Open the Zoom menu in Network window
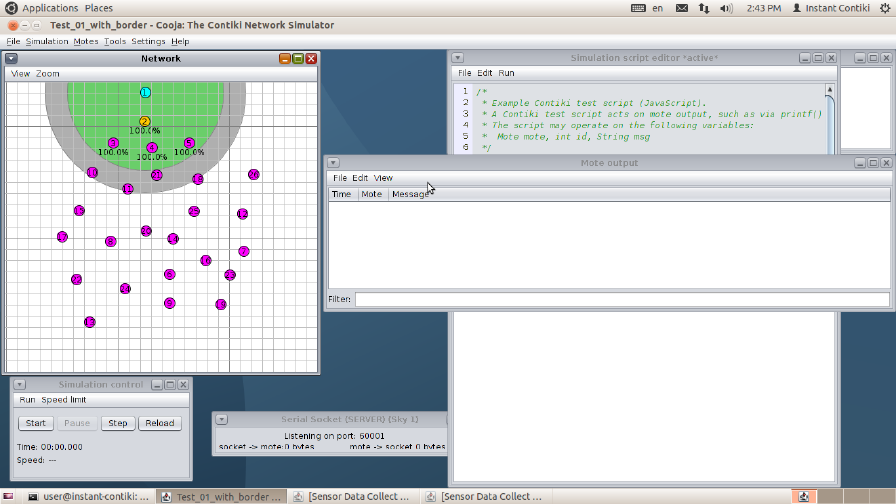The height and width of the screenshot is (504, 896). 48,74
